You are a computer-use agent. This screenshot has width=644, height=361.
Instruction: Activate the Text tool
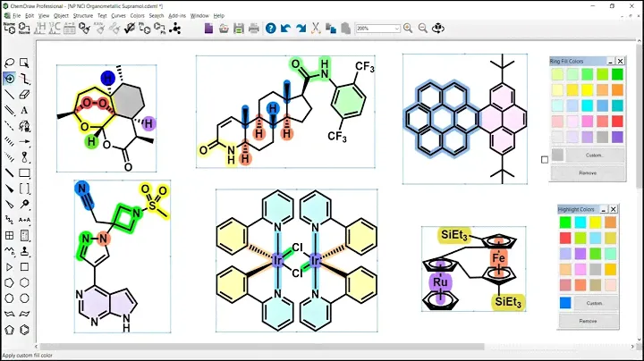[x=23, y=109]
